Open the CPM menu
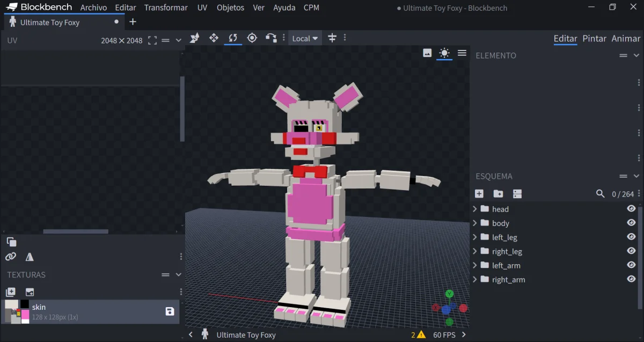Viewport: 644px width, 342px height. [x=311, y=8]
